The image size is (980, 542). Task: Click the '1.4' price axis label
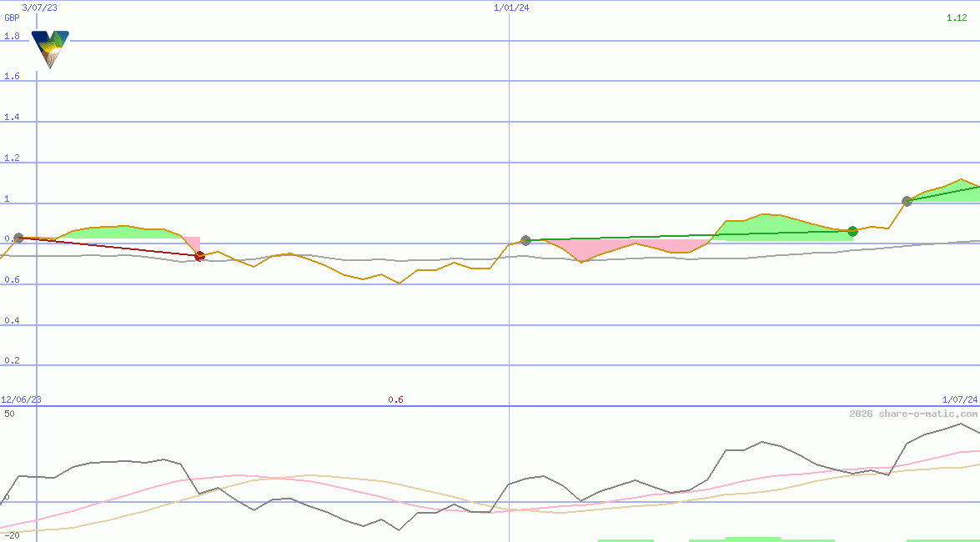12,117
